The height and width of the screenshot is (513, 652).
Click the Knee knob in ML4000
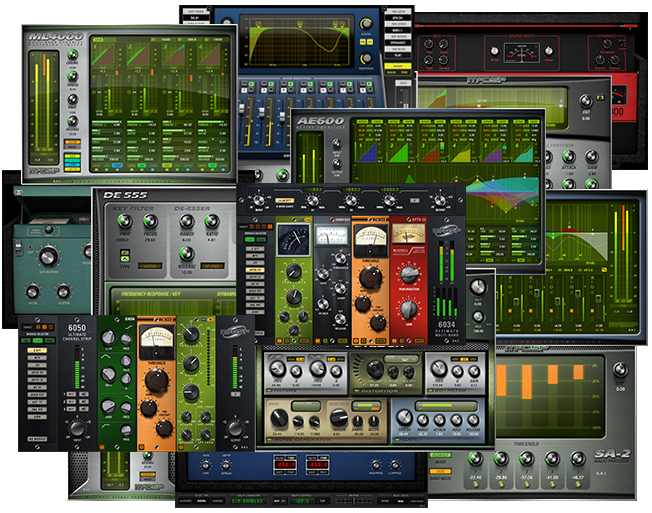click(73, 99)
